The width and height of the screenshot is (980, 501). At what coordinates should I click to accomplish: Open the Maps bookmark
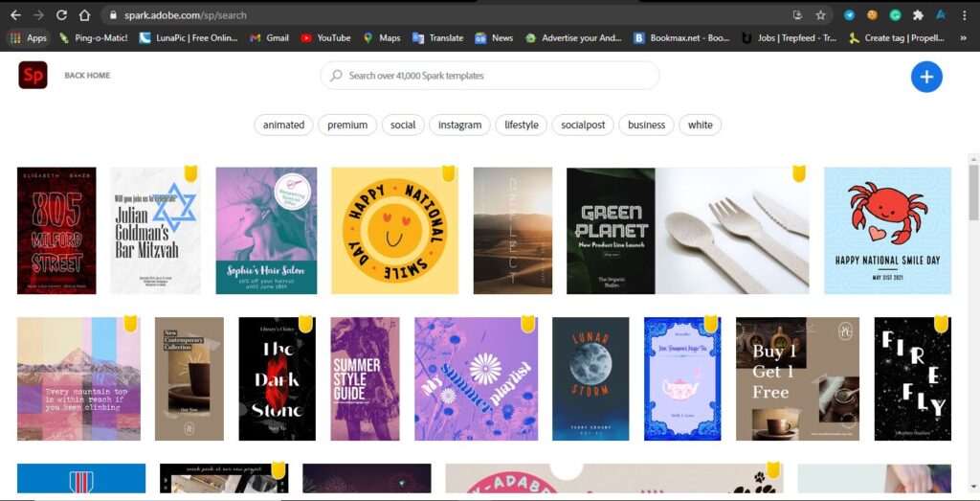coord(382,38)
